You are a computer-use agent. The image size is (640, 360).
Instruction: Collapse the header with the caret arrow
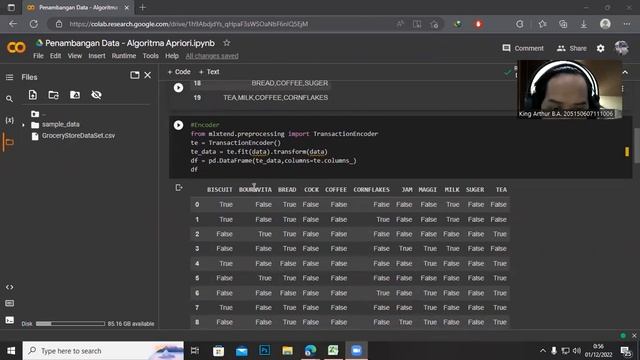625,72
